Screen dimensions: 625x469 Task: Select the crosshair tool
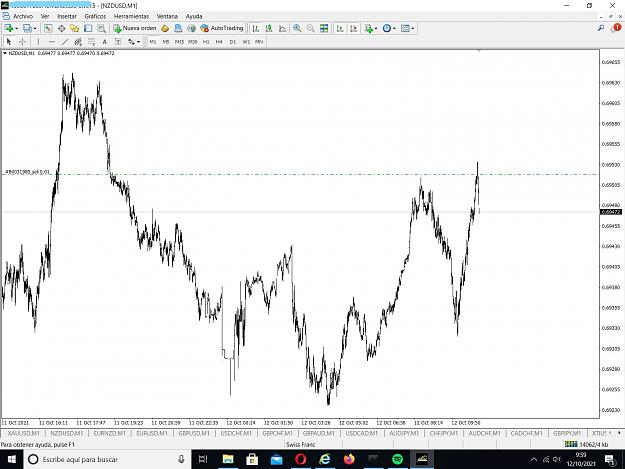pos(23,41)
